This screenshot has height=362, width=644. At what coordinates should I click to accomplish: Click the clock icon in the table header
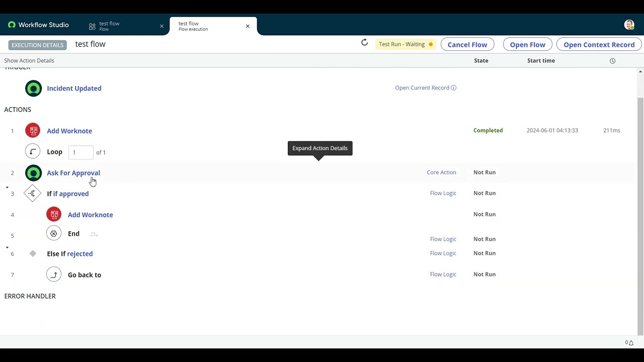612,60
